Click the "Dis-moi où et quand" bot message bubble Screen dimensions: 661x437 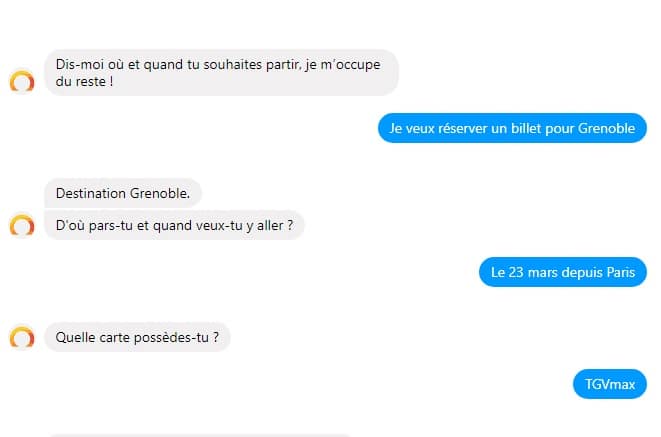tap(221, 72)
